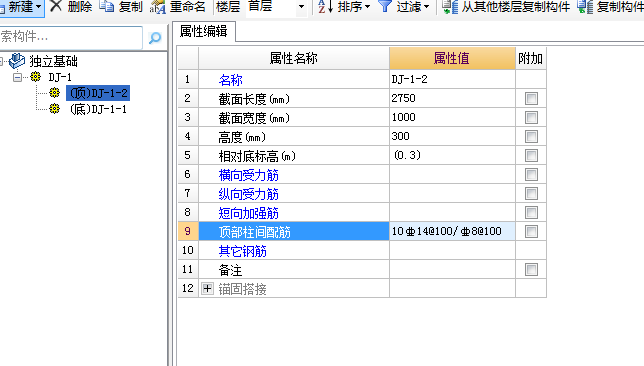Screen dimensions: 644x366
Task: Click the 横向受力筋 property link
Action: point(248,175)
